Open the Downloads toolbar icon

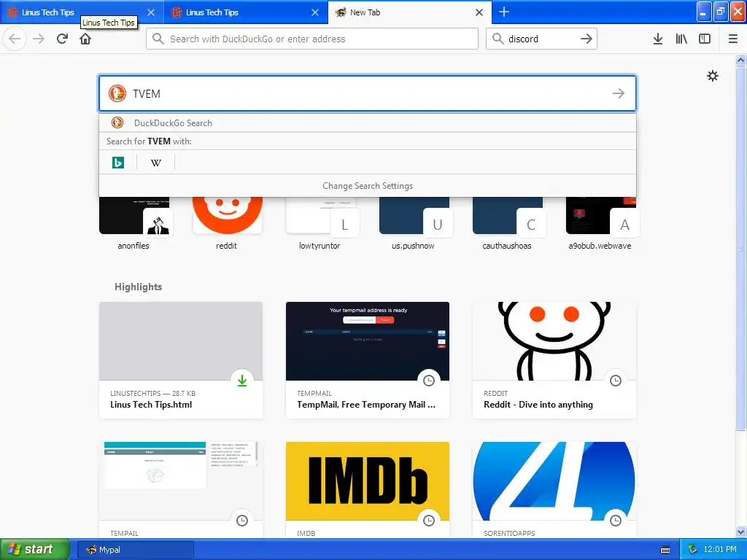pos(658,39)
